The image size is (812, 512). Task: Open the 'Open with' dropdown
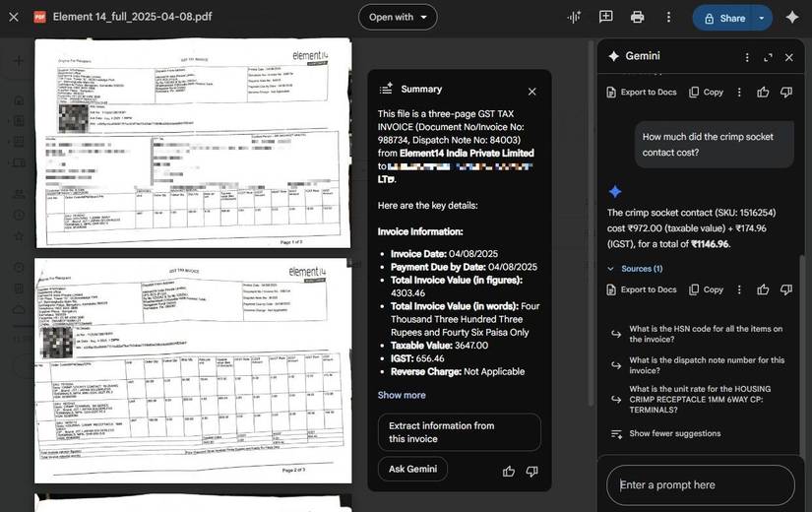click(398, 17)
